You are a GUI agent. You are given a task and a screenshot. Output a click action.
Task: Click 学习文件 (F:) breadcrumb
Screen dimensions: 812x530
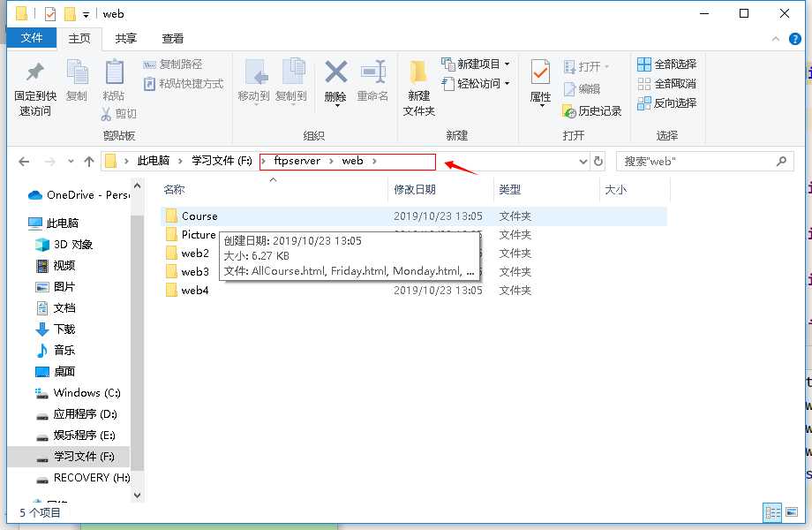pos(222,161)
